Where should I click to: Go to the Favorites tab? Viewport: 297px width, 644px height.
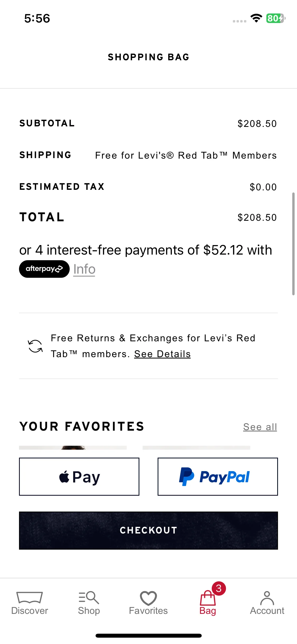point(148,603)
